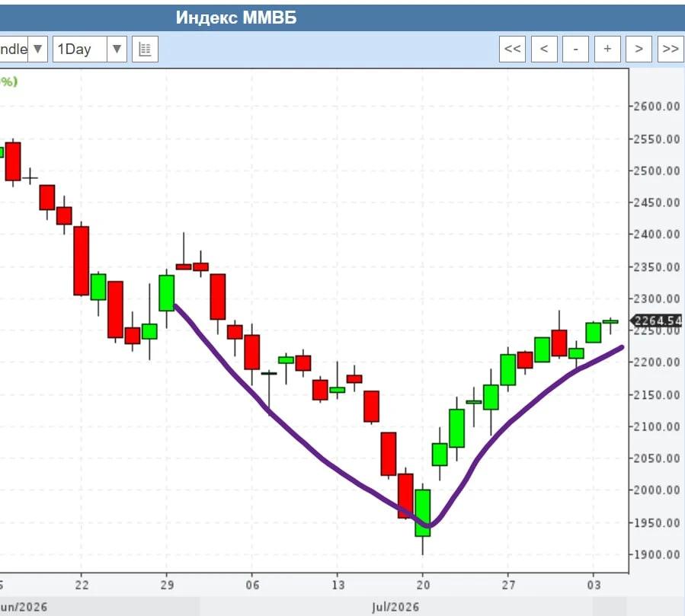Open the chart type dropdown arrow

pyautogui.click(x=38, y=49)
